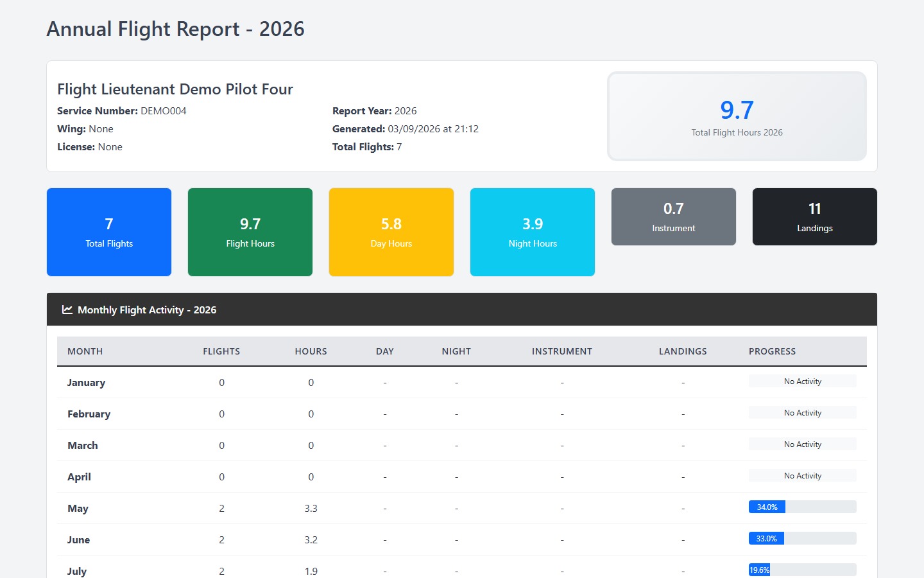
Task: Click the Total Flights blue card
Action: point(109,232)
